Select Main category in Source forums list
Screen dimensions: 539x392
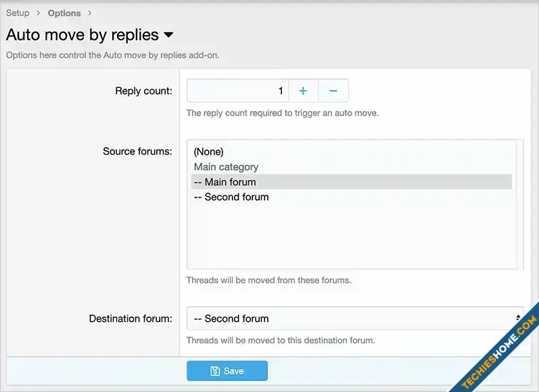click(x=351, y=167)
